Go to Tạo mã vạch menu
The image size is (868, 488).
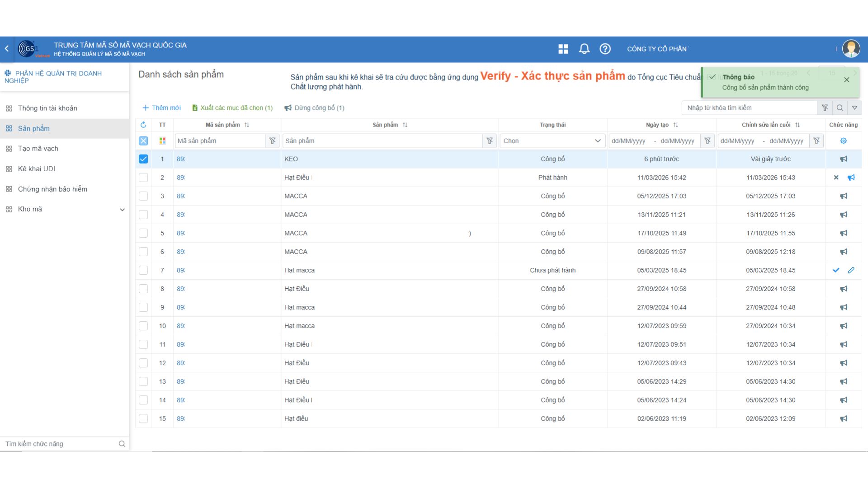click(38, 149)
